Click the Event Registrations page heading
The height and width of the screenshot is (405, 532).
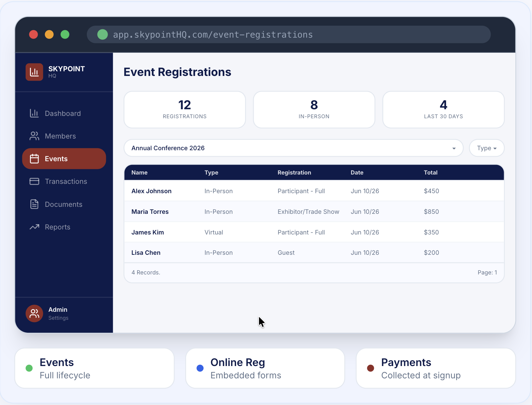[x=177, y=72]
